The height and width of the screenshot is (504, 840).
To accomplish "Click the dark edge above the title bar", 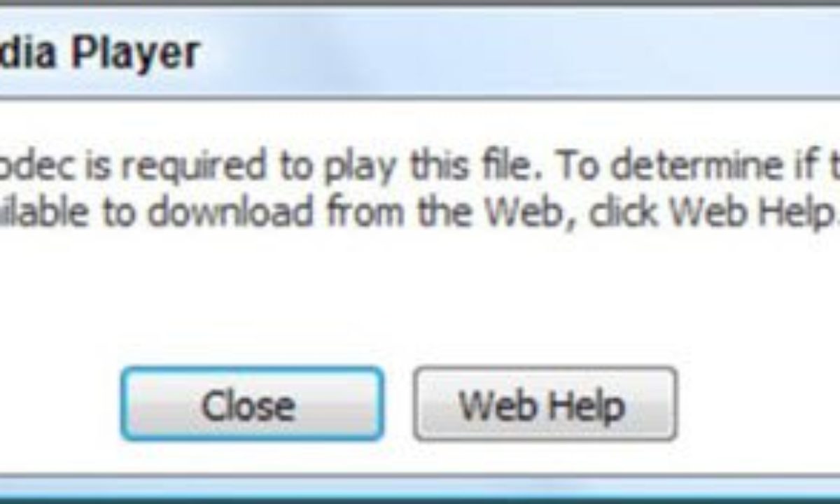I will pos(420,3).
